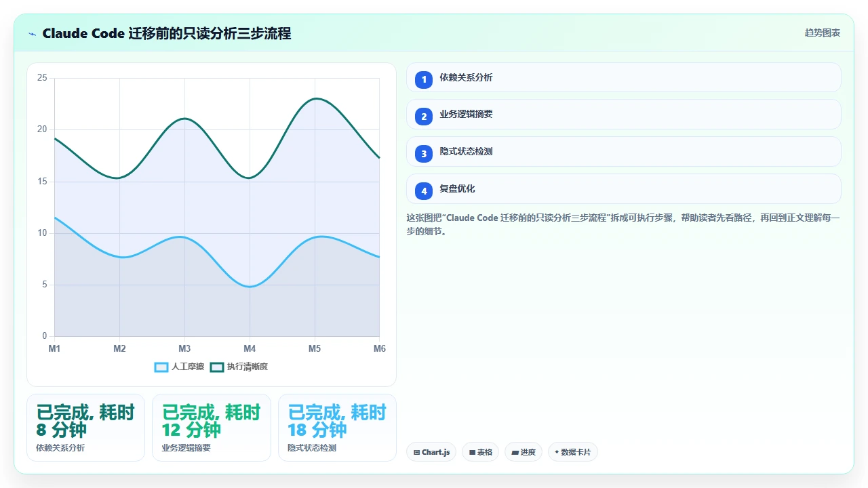
Task: Open the 18 分钟 stat card
Action: pyautogui.click(x=337, y=428)
